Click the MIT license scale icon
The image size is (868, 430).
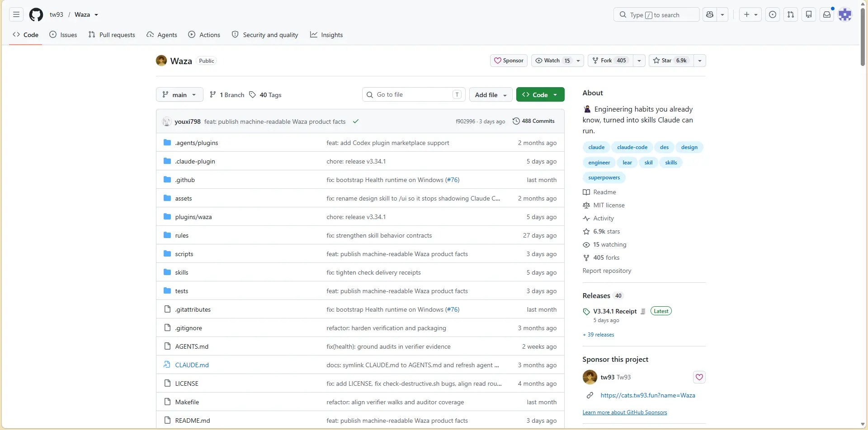(586, 205)
